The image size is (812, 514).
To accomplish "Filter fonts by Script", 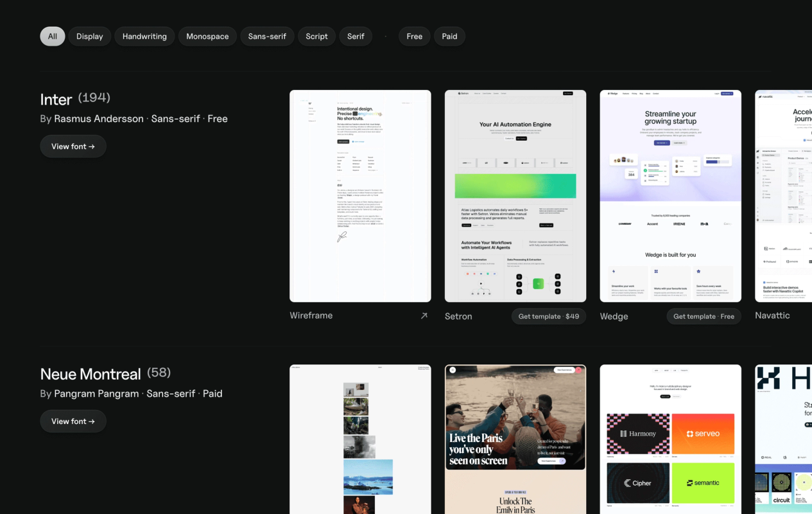I will [x=316, y=36].
